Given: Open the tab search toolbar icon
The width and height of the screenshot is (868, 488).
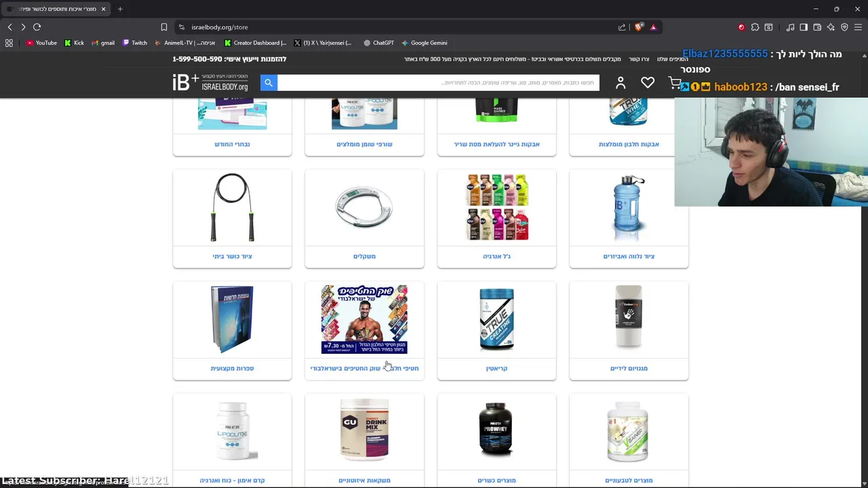Looking at the screenshot, I should pos(768,27).
